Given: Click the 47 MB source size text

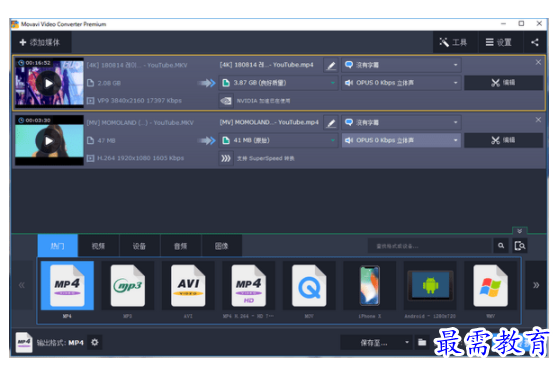Looking at the screenshot, I should (106, 141).
